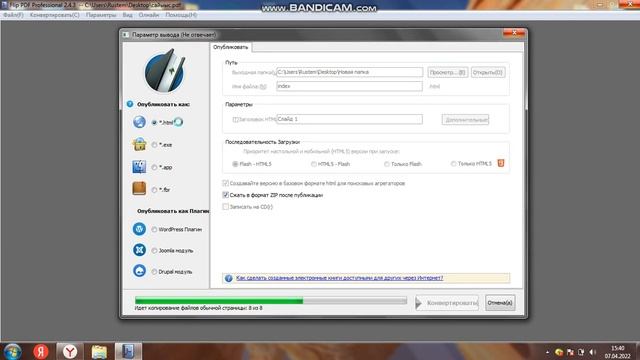Select Flash - HTML5 loading order
The width and height of the screenshot is (640, 360).
[235, 164]
